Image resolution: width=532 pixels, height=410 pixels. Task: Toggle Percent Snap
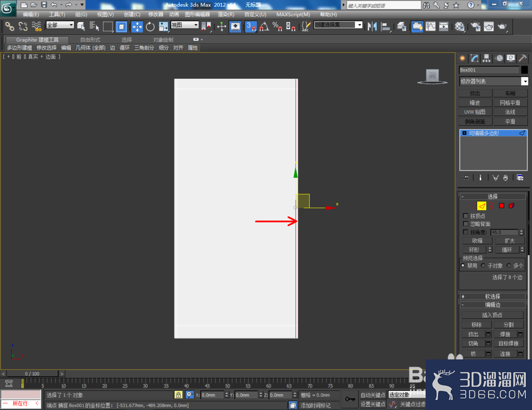click(277, 26)
